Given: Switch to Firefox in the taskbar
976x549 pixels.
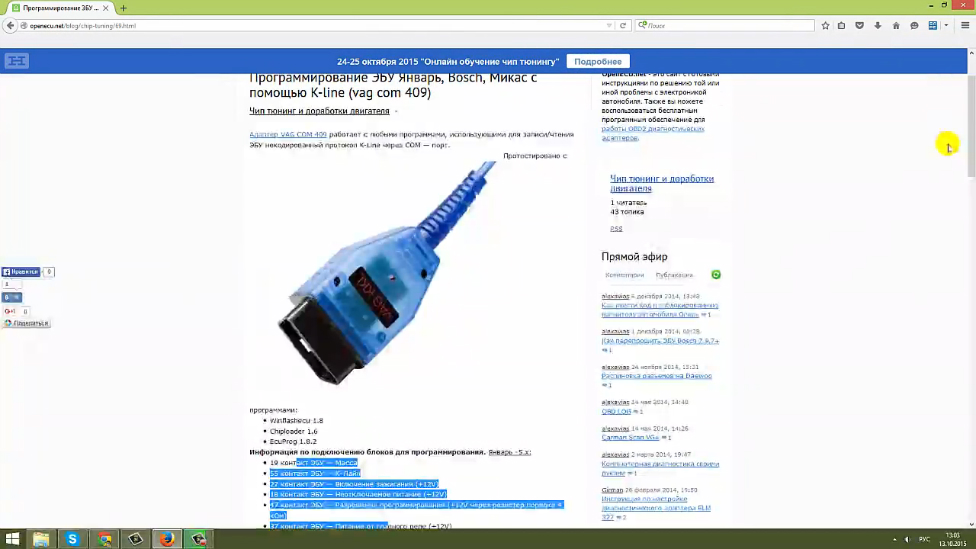Looking at the screenshot, I should [167, 539].
